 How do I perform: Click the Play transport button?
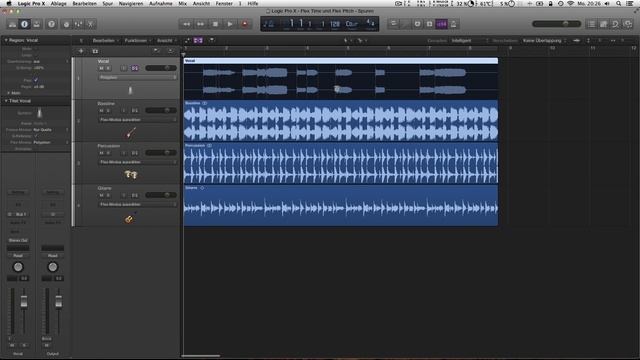230,24
